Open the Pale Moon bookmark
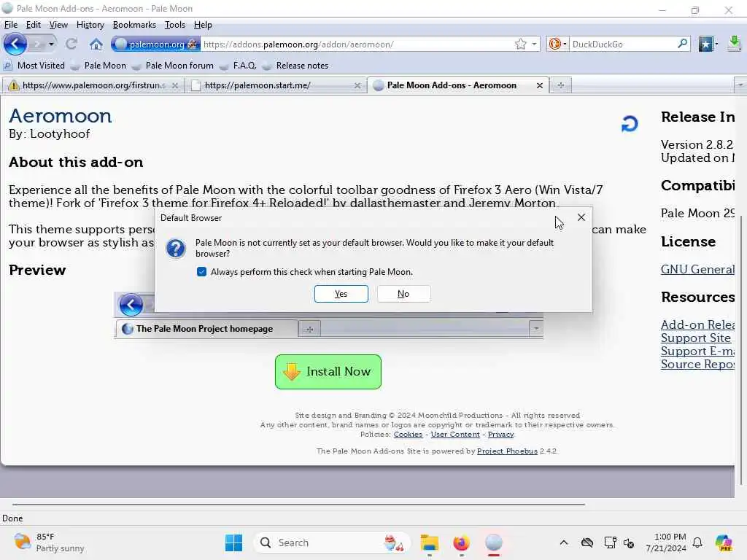The width and height of the screenshot is (747, 560). pyautogui.click(x=98, y=66)
